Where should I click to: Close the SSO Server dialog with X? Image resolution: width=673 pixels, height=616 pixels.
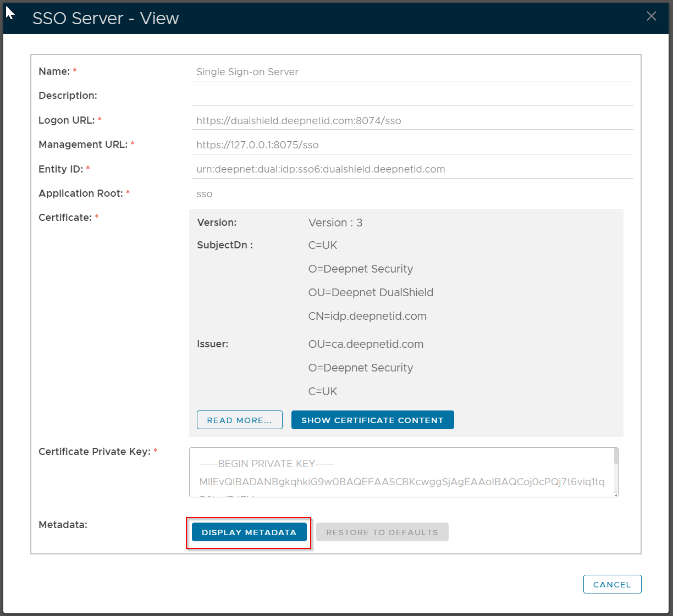pos(651,16)
